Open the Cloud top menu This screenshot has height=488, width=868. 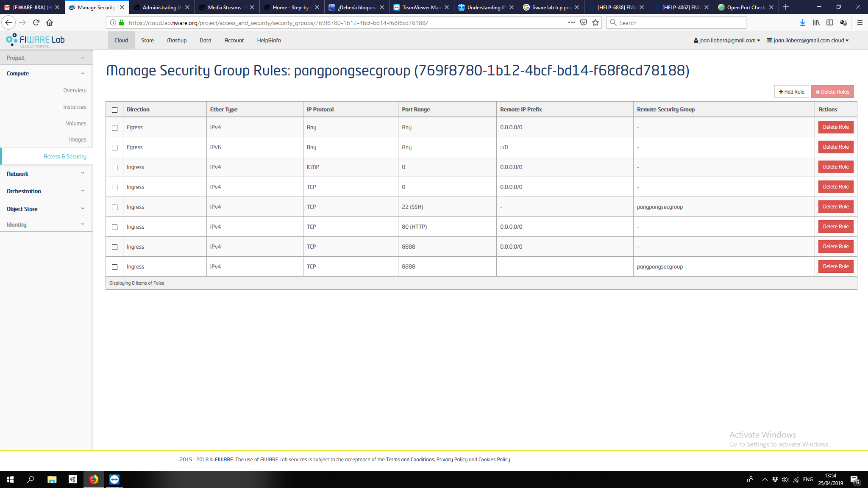pyautogui.click(x=121, y=40)
